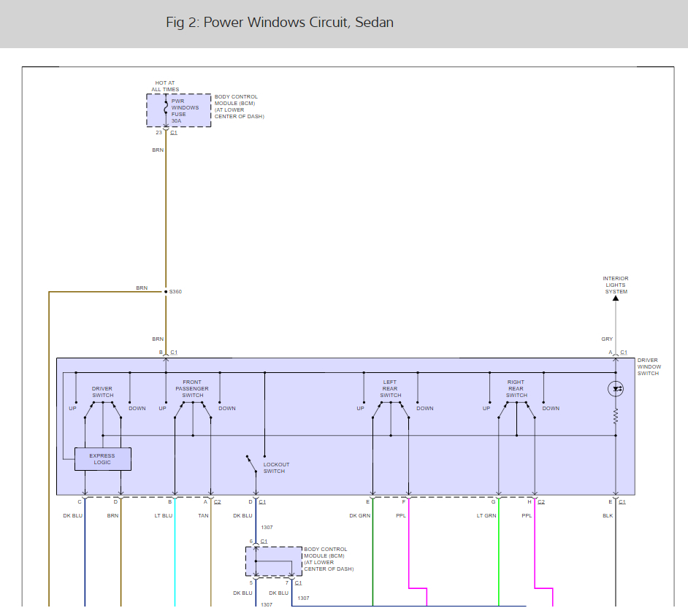Click the lower Body Control Module dashed box
Screen dimensions: 688x616
(x=274, y=561)
